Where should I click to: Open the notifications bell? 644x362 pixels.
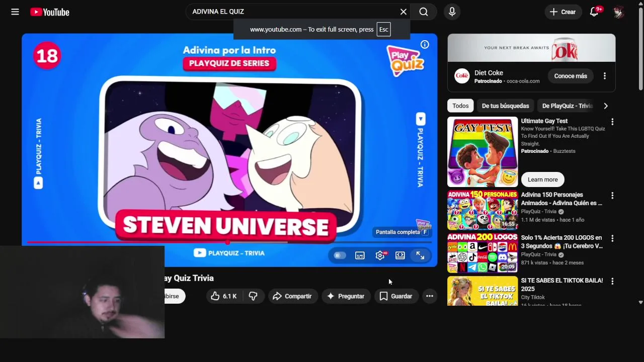(x=594, y=12)
